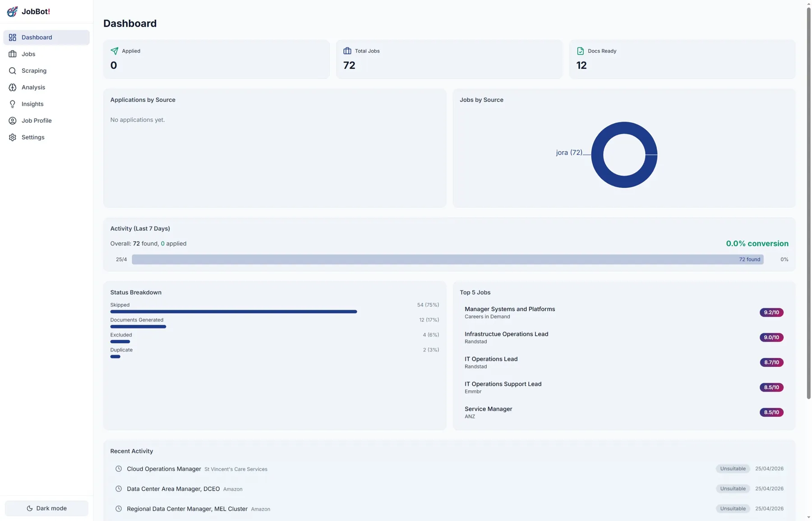Viewport: 812px width, 521px height.
Task: Click the Docs Ready value 12
Action: coord(581,65)
